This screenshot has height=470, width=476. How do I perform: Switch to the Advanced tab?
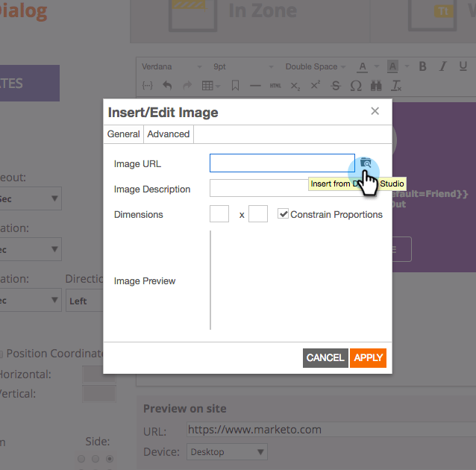click(169, 134)
